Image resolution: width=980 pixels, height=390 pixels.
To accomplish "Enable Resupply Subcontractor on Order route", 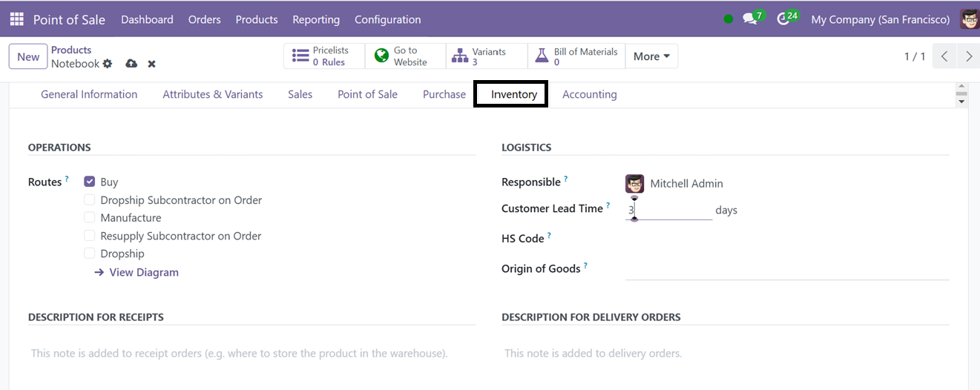I will 90,236.
